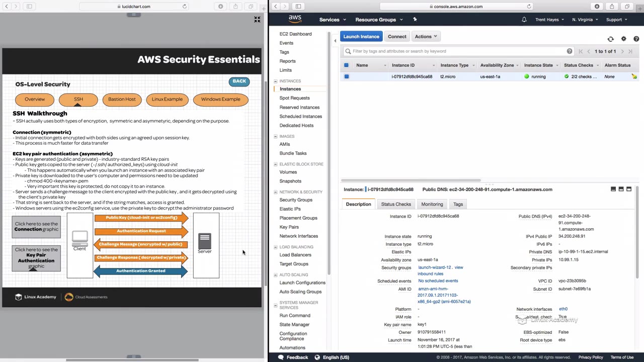This screenshot has width=644, height=362.
Task: Open EC2 table settings gear
Action: (x=623, y=39)
